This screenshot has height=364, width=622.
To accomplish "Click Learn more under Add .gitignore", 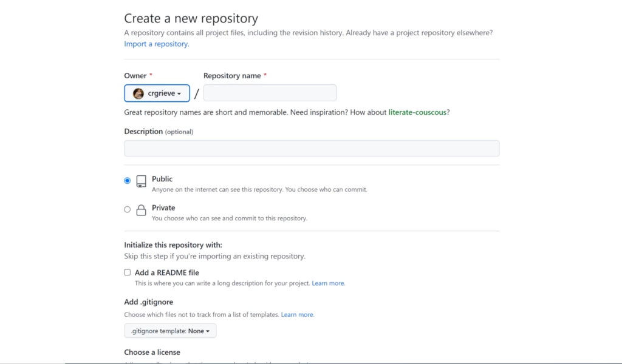I will [298, 314].
